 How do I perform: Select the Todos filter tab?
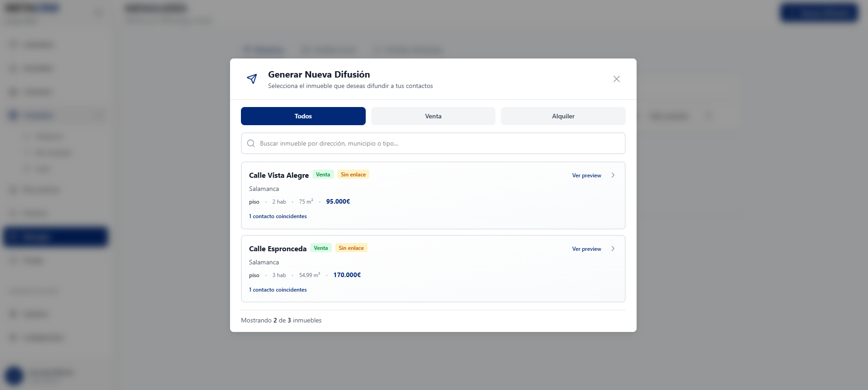(303, 116)
